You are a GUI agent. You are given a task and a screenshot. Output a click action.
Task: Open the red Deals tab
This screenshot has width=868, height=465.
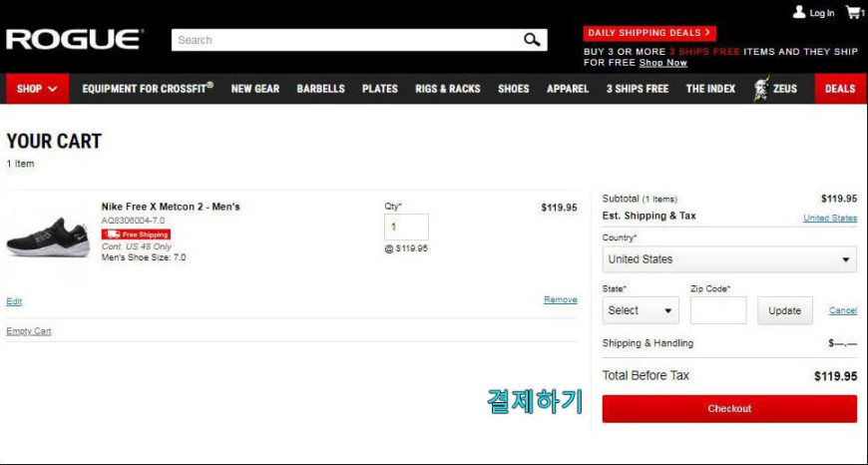pos(840,89)
